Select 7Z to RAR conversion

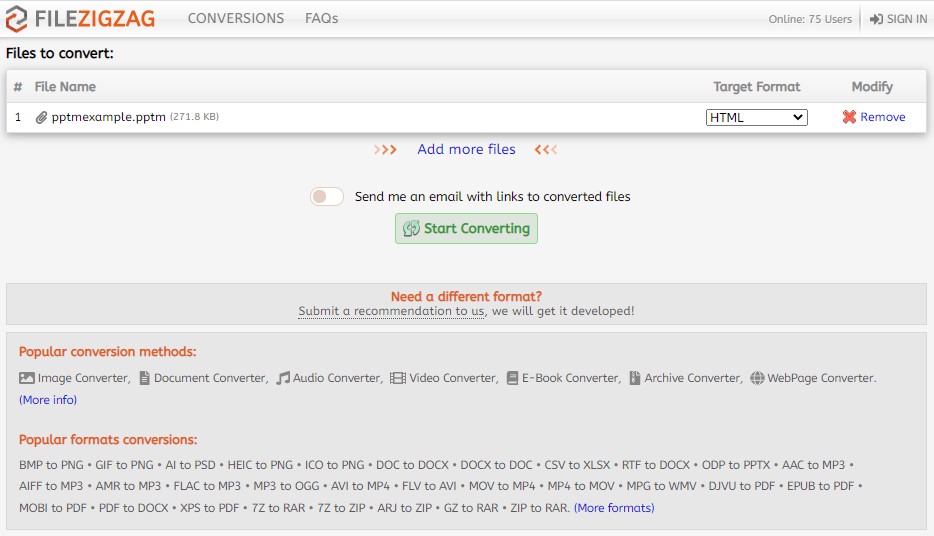(x=278, y=507)
